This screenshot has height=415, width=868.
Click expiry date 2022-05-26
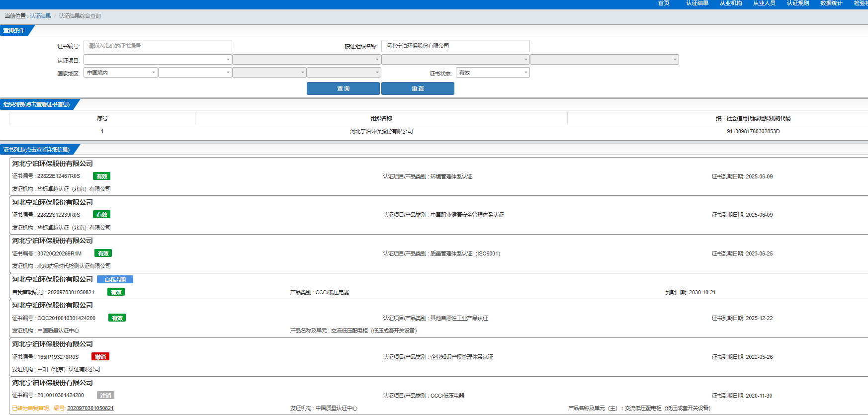click(x=759, y=357)
